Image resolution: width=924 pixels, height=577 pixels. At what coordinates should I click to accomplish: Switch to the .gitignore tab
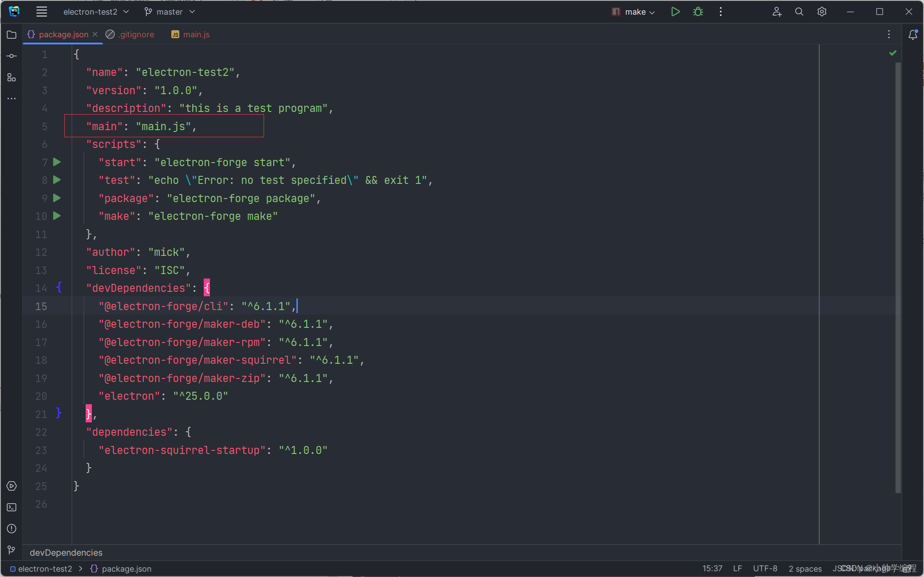point(130,35)
